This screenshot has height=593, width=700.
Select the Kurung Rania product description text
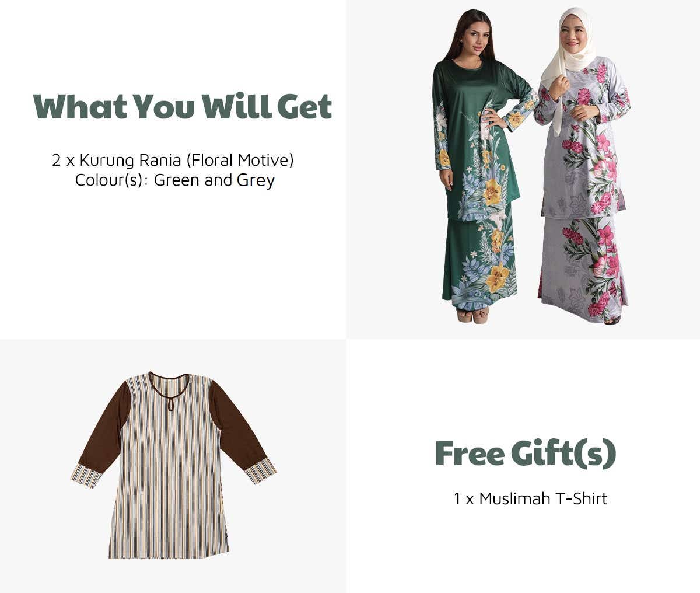click(173, 160)
